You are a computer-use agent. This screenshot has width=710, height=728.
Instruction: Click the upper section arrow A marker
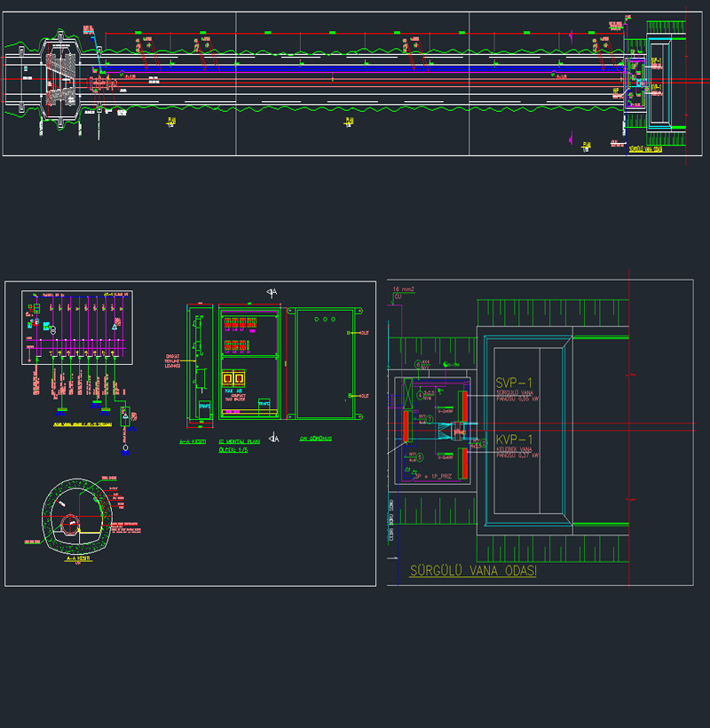coord(272,291)
